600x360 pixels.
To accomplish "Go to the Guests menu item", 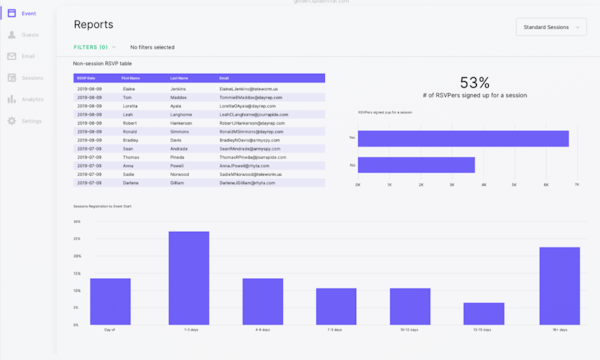I will (x=30, y=35).
